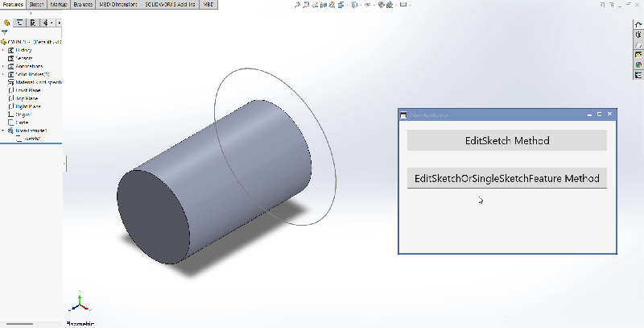Select the Sensors tree item
This screenshot has height=328, width=644.
coord(20,58)
